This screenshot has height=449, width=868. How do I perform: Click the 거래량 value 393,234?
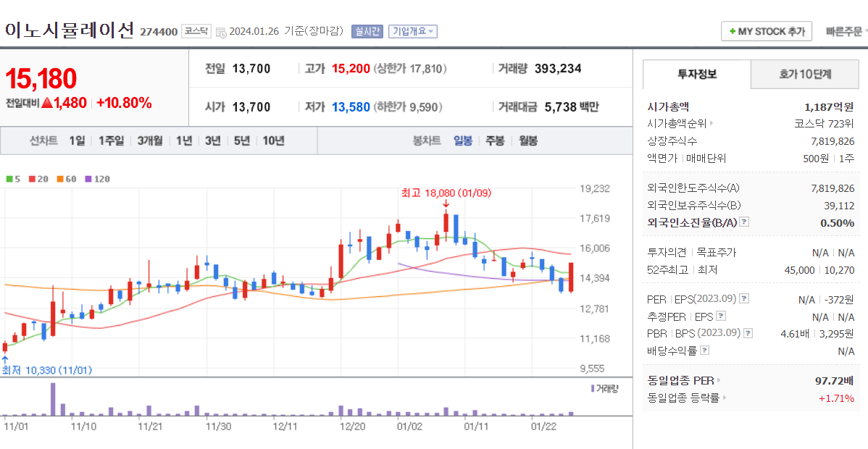pos(558,69)
